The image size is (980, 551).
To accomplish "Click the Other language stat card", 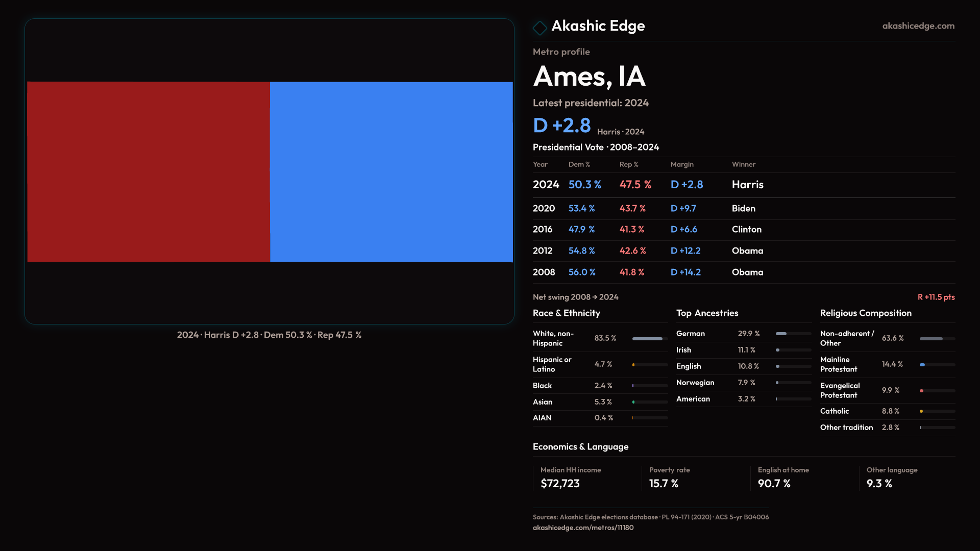I will point(906,478).
